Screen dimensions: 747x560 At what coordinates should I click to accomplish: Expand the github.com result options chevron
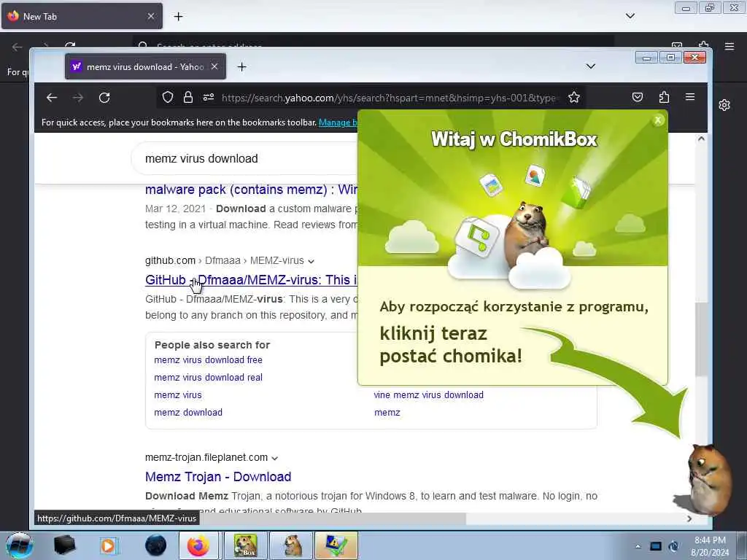click(x=311, y=262)
